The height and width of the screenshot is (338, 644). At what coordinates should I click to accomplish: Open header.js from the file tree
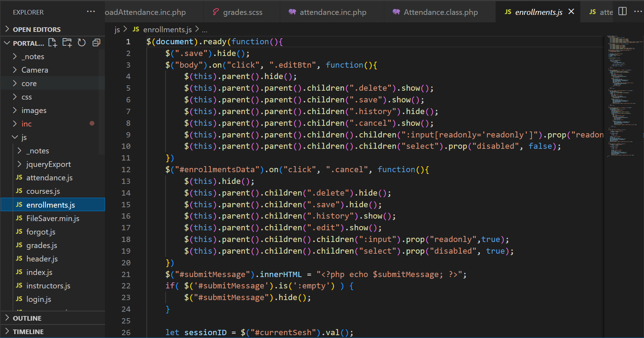coord(53,259)
